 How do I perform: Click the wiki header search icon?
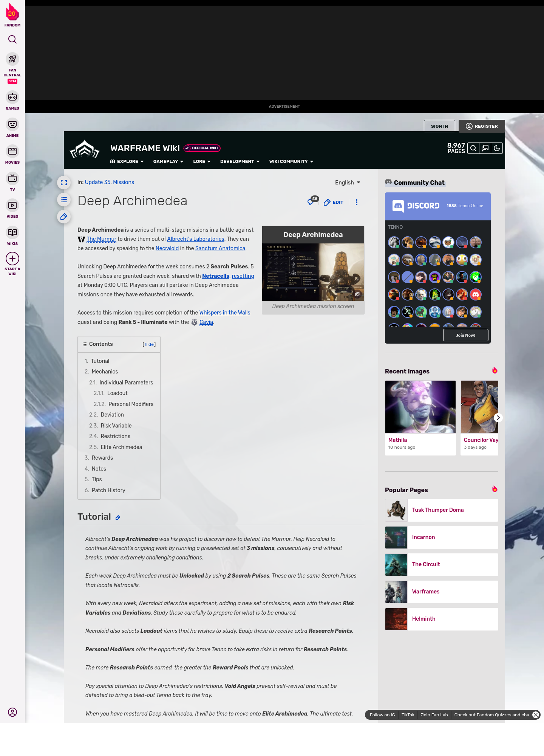(473, 148)
